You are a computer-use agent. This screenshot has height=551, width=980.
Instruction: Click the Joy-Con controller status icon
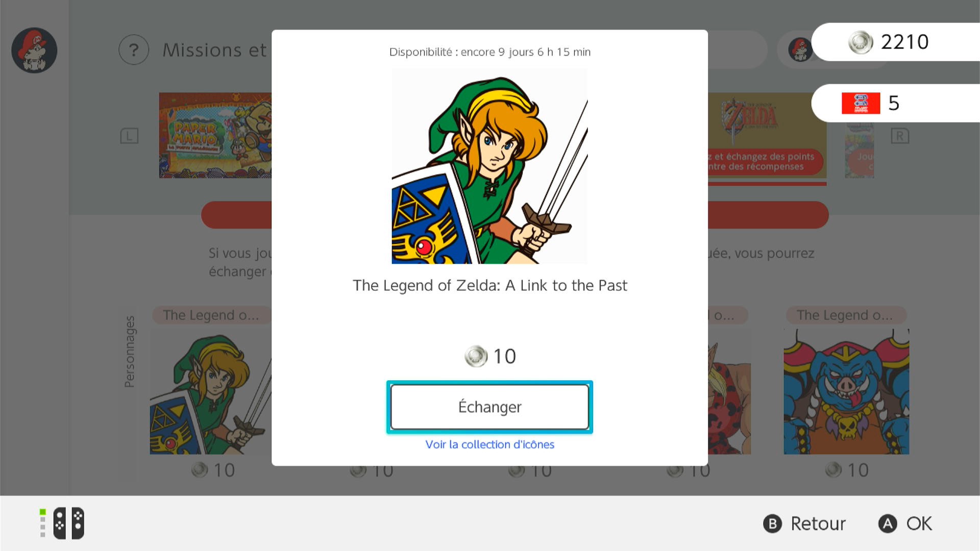click(68, 523)
